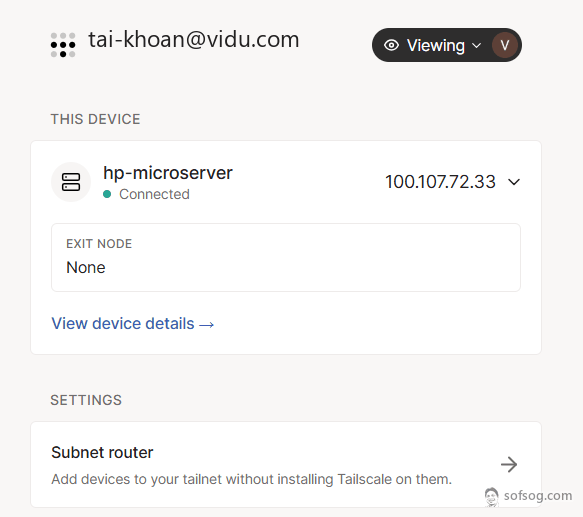Click the Connected status label
This screenshot has width=583, height=517.
pyautogui.click(x=154, y=194)
